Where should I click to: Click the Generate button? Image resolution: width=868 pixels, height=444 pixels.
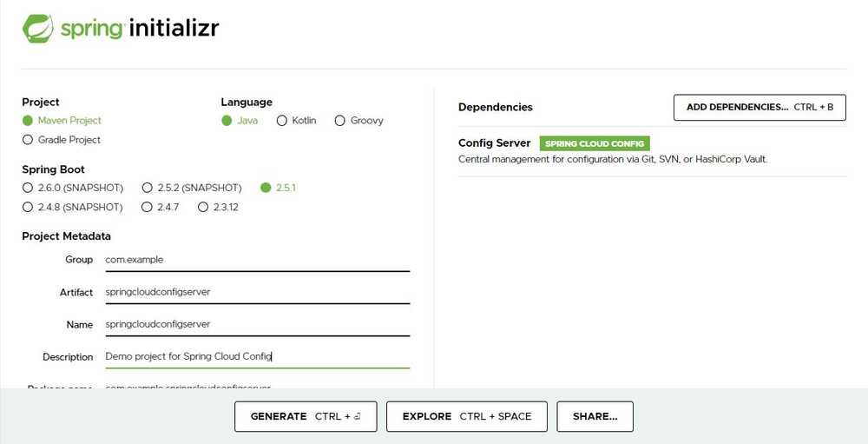click(x=306, y=416)
